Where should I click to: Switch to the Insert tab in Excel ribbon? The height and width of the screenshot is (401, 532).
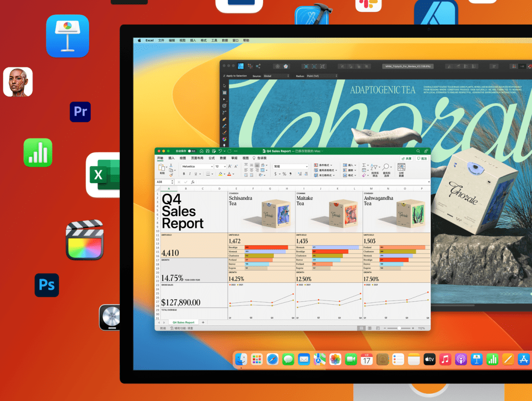coord(171,158)
